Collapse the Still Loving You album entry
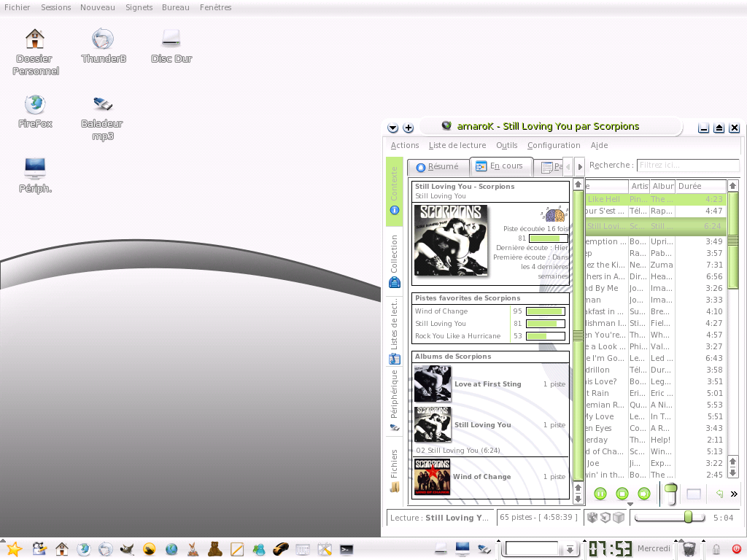 pos(483,425)
